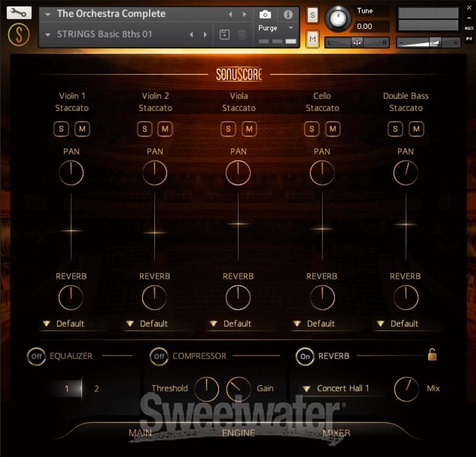Click the Double Bass PAN knob
This screenshot has width=476, height=457.
[x=406, y=173]
